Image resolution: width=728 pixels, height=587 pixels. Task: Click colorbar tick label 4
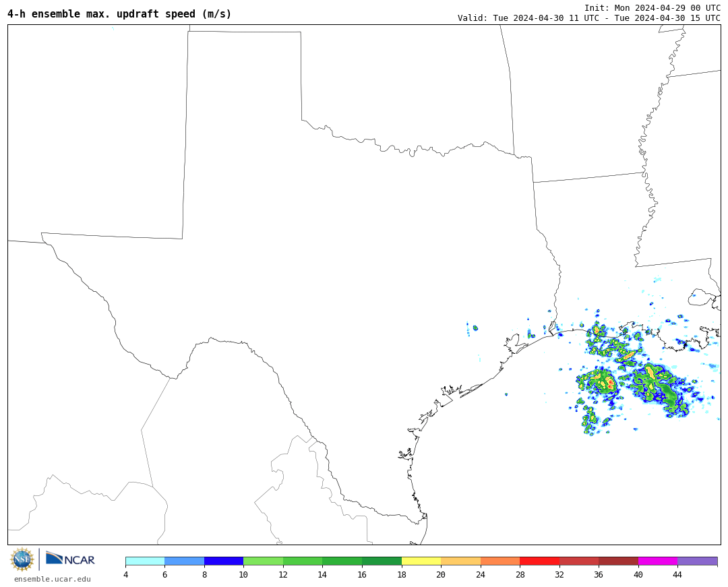click(126, 574)
